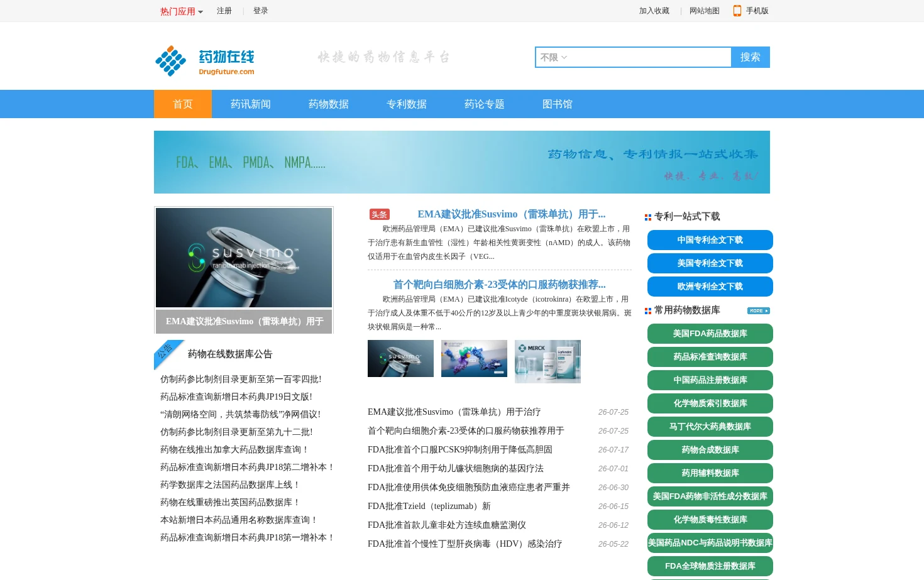The image size is (924, 580).
Task: Click slideshow caption EMA建议批准Susvimo
Action: point(244,321)
